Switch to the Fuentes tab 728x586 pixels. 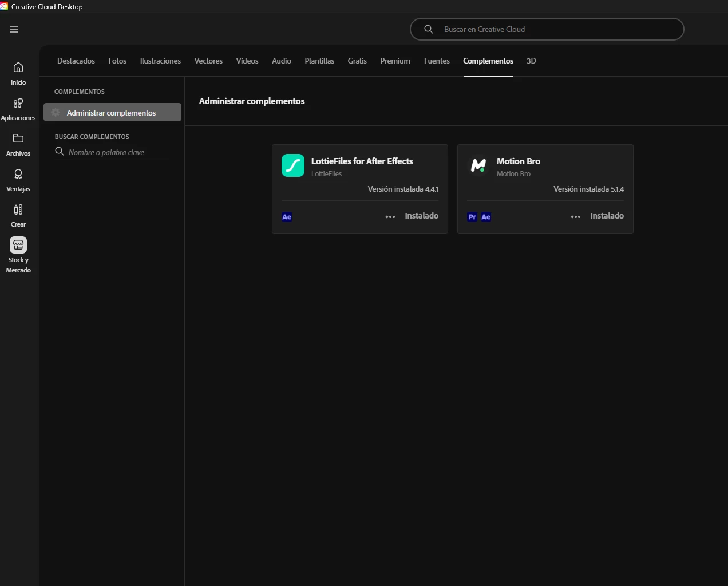(x=437, y=61)
